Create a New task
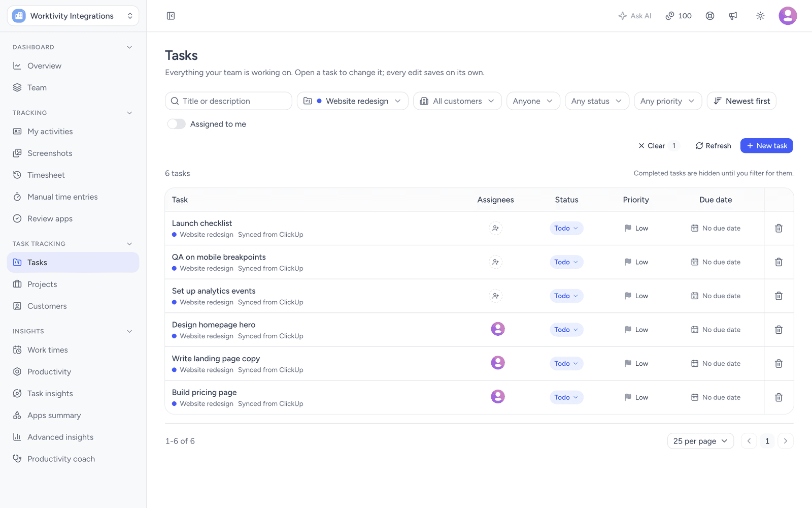 766,146
